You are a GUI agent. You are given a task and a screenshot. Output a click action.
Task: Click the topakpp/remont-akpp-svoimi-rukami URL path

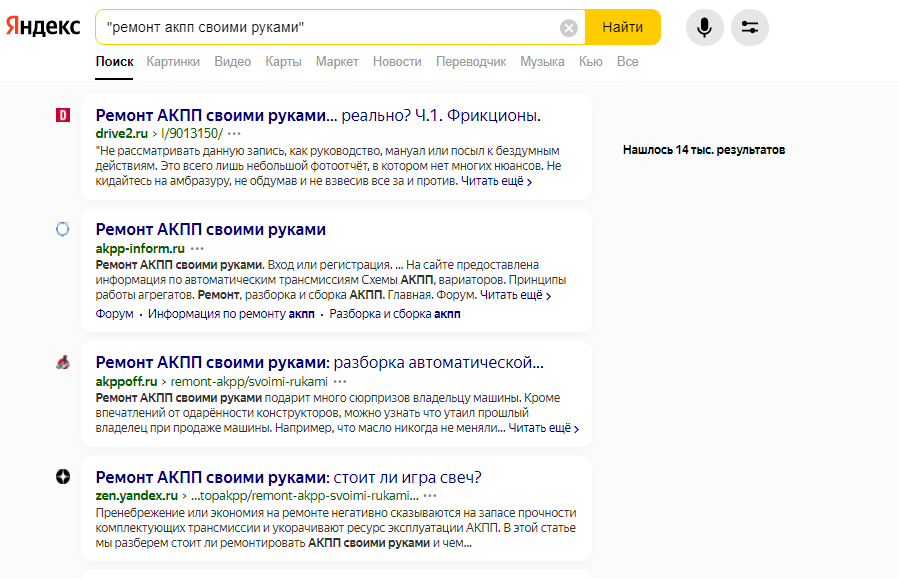click(x=305, y=495)
